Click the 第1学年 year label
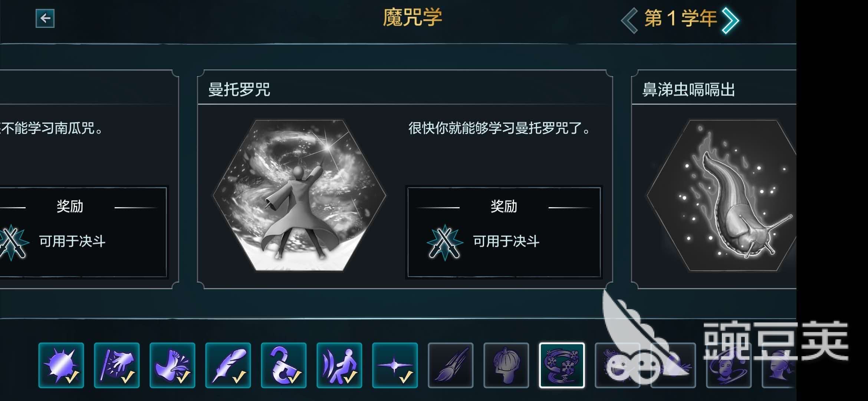The height and width of the screenshot is (401, 868). pyautogui.click(x=680, y=19)
